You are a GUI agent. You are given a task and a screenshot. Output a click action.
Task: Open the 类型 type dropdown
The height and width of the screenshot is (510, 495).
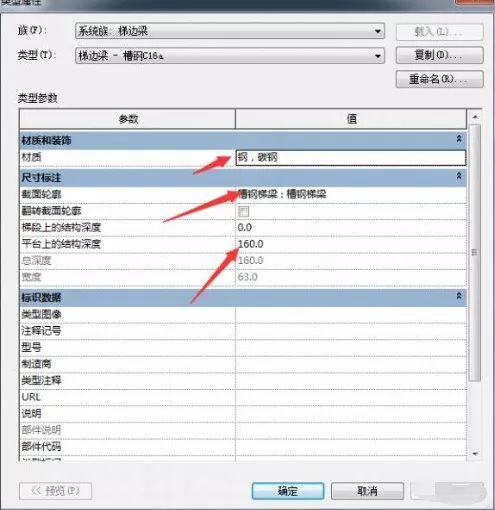click(x=230, y=55)
